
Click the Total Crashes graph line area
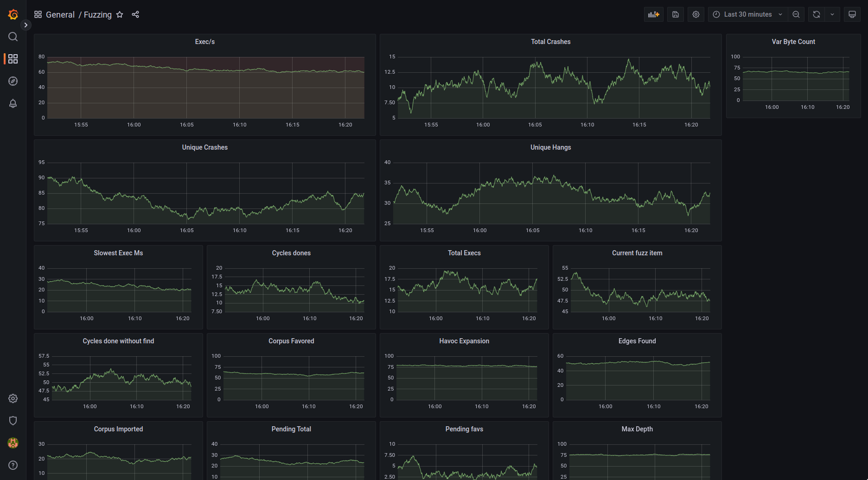pos(554,88)
